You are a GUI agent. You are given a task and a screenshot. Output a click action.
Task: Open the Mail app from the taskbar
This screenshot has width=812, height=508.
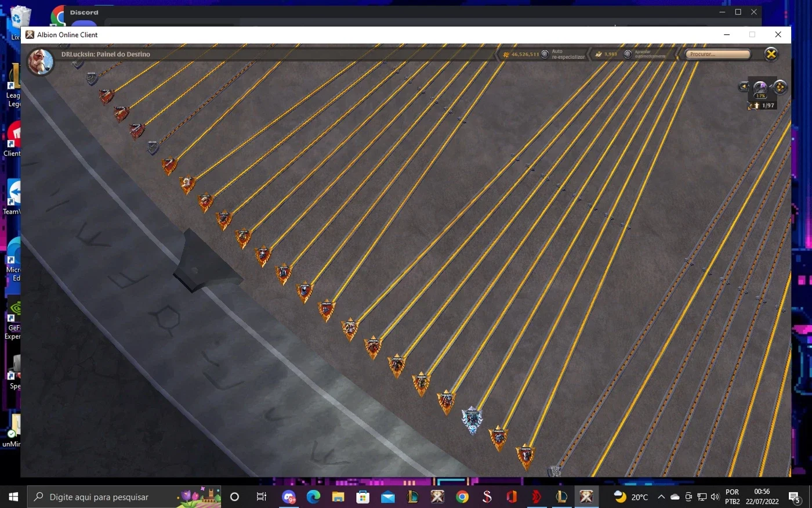tap(388, 497)
